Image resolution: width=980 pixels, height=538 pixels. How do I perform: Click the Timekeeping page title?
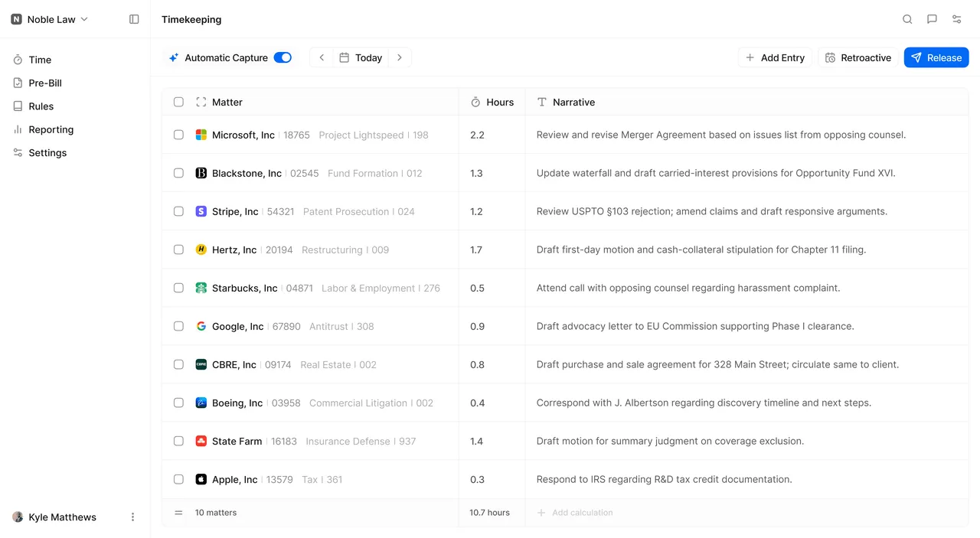point(191,19)
